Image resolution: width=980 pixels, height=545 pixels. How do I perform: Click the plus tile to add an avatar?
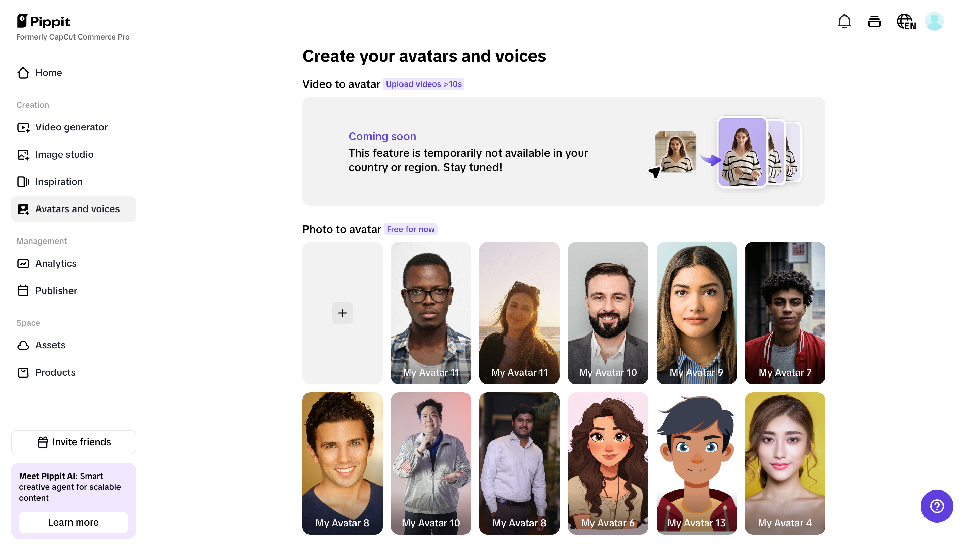(343, 313)
